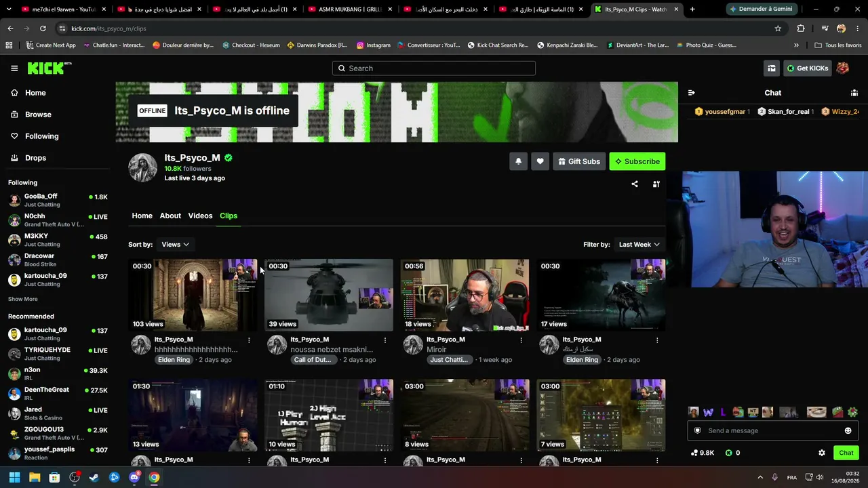Click the Get KICKs button
868x488 pixels.
click(x=808, y=68)
